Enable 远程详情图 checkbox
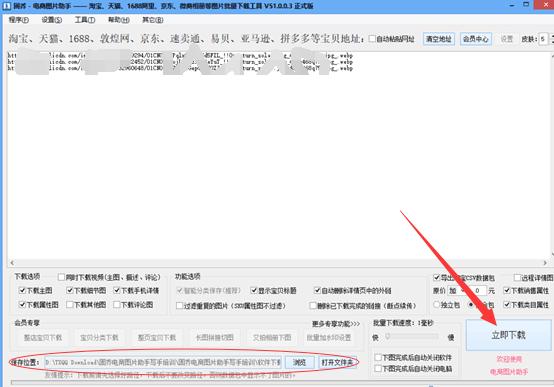The image size is (554, 387). [518, 277]
